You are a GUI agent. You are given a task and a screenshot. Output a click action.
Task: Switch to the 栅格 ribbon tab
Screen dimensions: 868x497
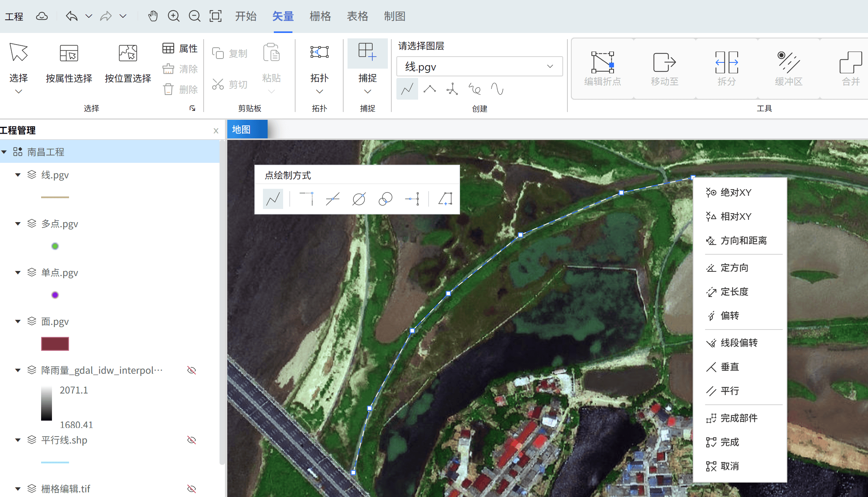320,16
